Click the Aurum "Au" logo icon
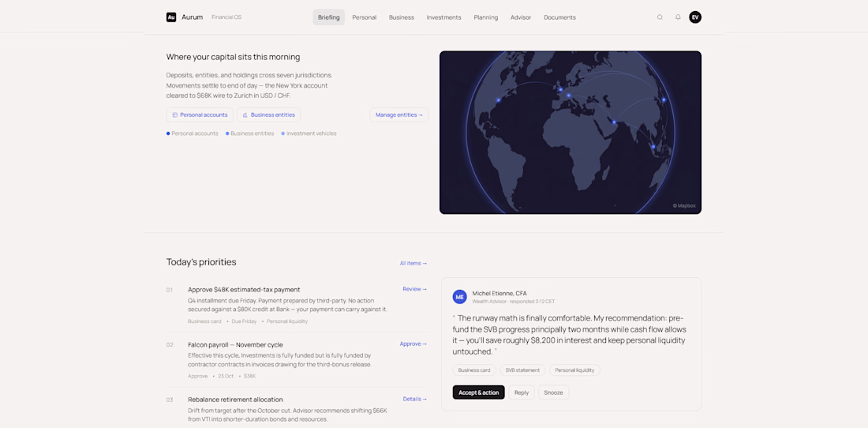This screenshot has height=428, width=868. 171,17
